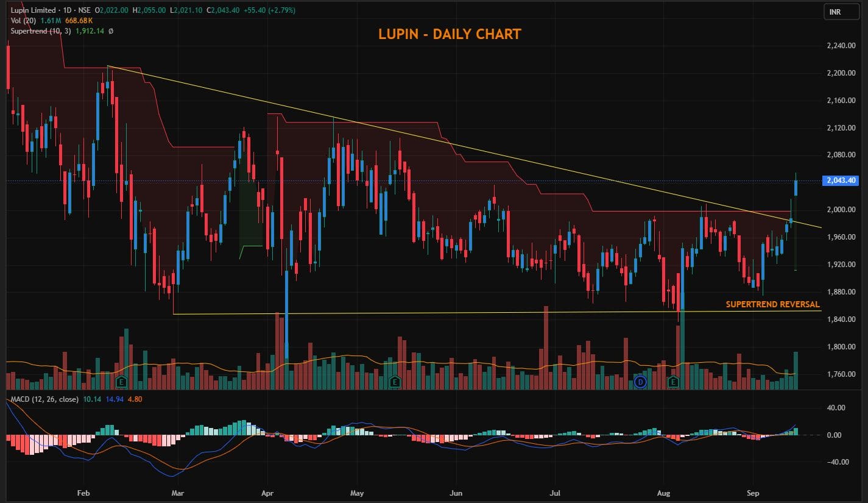
Task: Click the Supertrend value 1,912.14
Action: click(90, 31)
